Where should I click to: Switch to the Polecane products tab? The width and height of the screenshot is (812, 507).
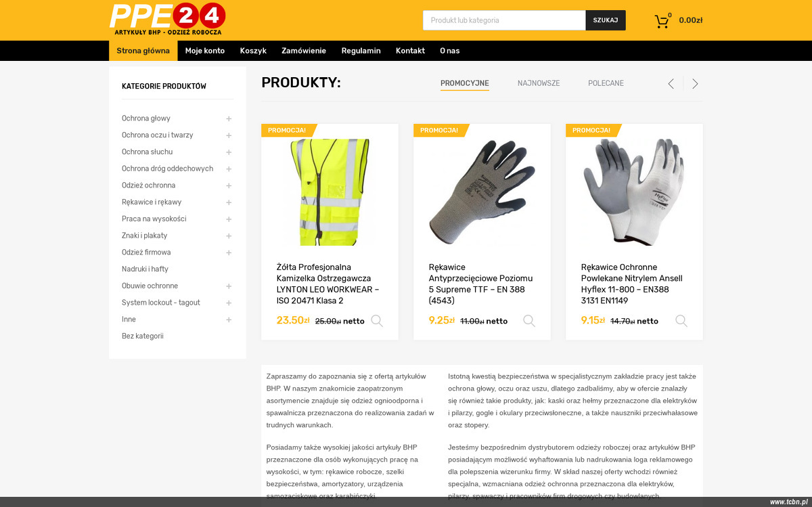tap(606, 83)
